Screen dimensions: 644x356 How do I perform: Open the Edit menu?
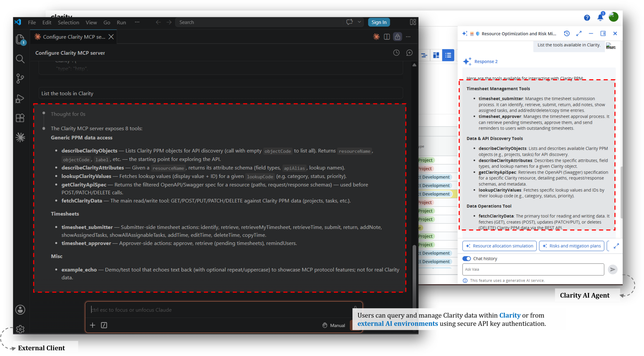[x=47, y=22]
